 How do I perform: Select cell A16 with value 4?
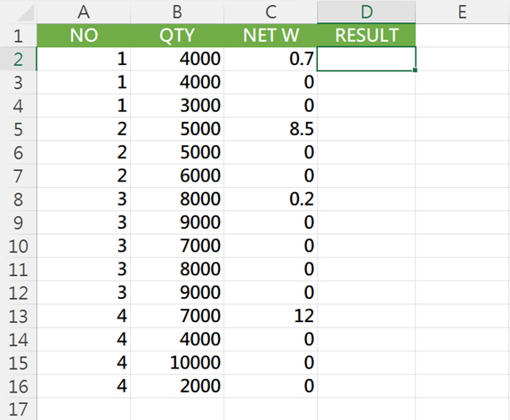[x=84, y=386]
